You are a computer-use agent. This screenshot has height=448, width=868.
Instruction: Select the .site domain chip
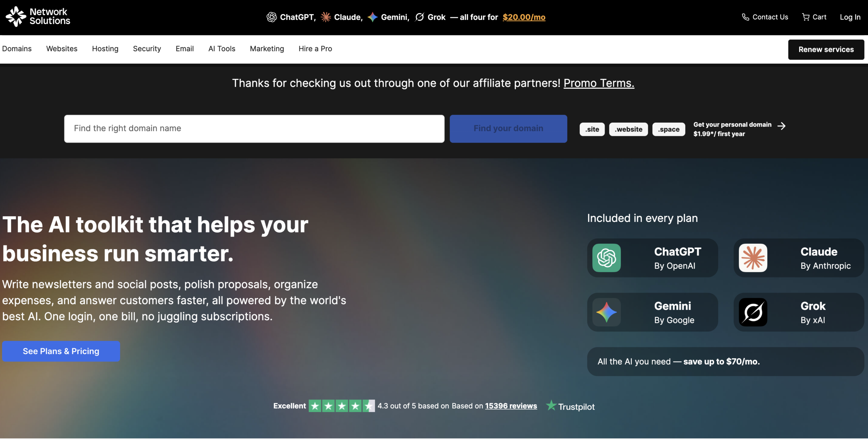click(x=592, y=129)
